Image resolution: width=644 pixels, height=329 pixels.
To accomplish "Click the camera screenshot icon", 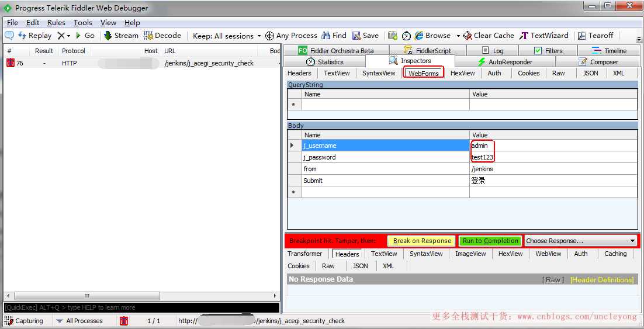I will pos(393,36).
